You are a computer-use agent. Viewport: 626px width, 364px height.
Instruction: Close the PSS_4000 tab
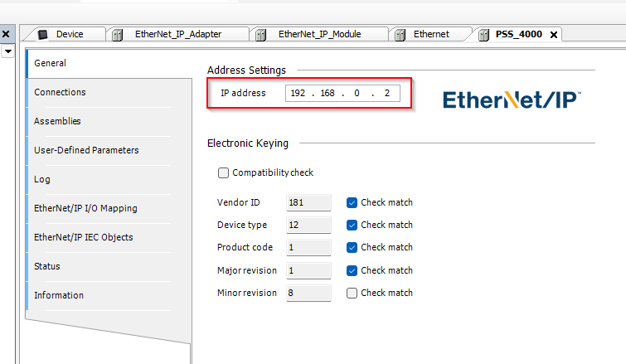point(554,35)
